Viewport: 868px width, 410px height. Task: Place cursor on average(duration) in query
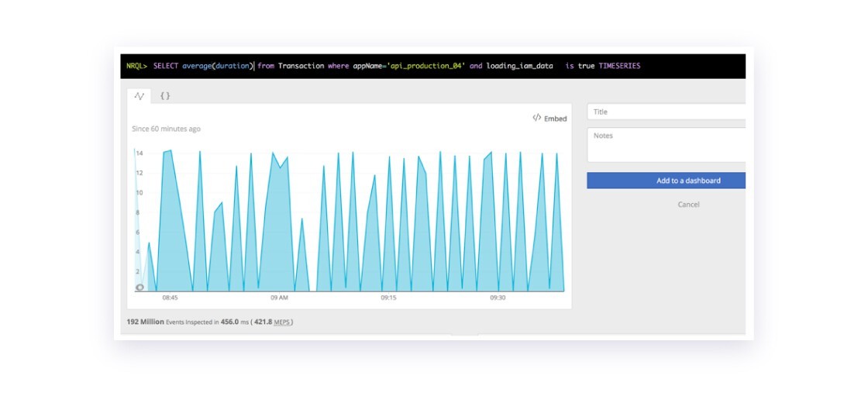[218, 66]
